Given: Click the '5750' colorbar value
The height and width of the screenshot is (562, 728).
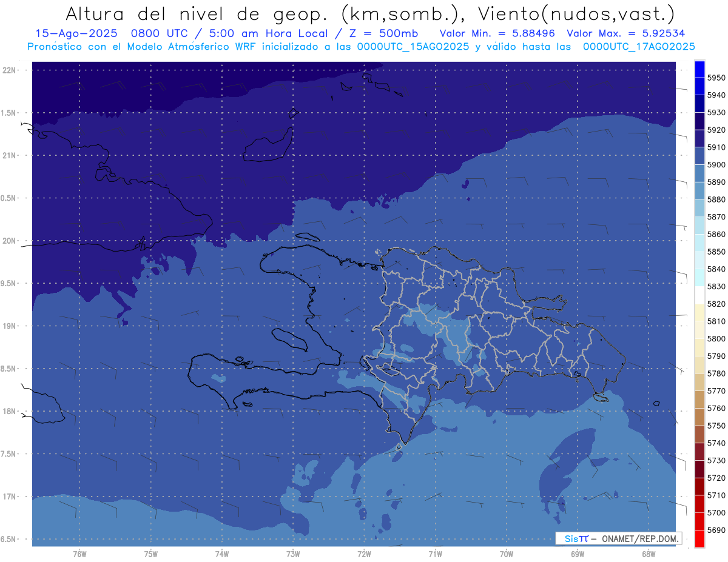Looking at the screenshot, I should point(716,426).
